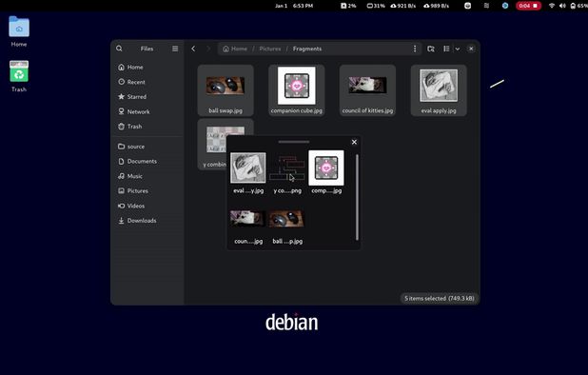This screenshot has width=588, height=375.
Task: Click the clock showing 6:53 PM
Action: pos(294,6)
